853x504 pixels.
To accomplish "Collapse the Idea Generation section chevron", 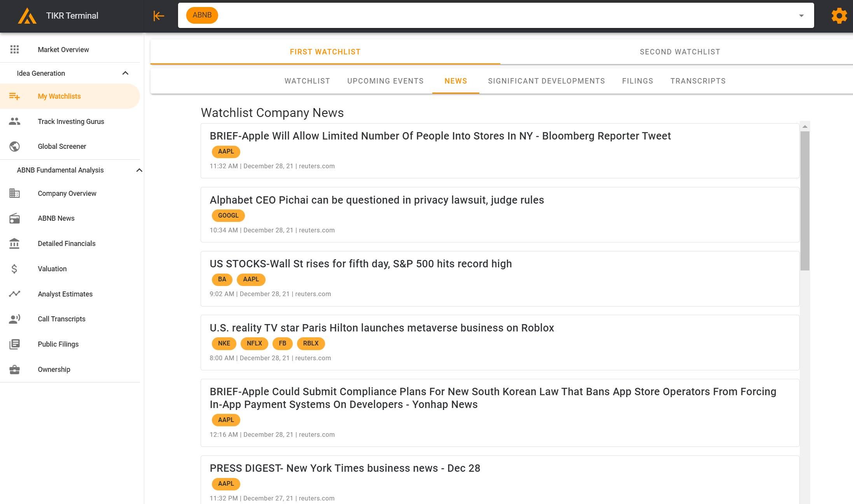I will pyautogui.click(x=125, y=73).
